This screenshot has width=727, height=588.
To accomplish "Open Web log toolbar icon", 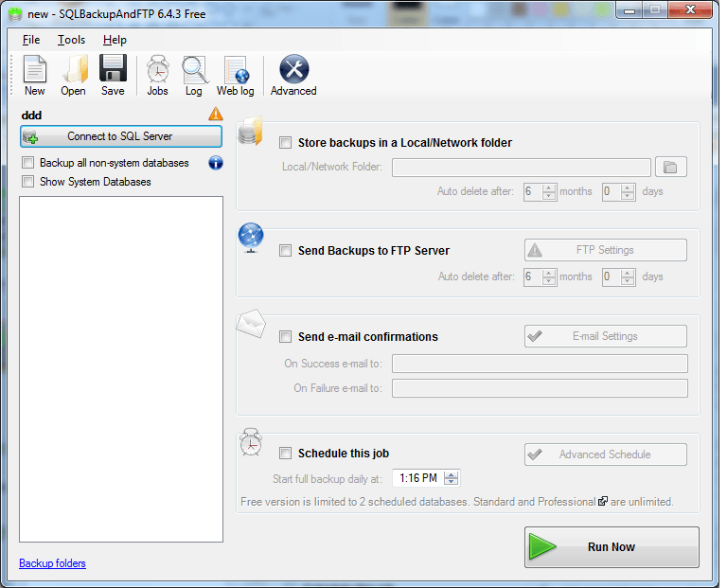I will point(235,75).
